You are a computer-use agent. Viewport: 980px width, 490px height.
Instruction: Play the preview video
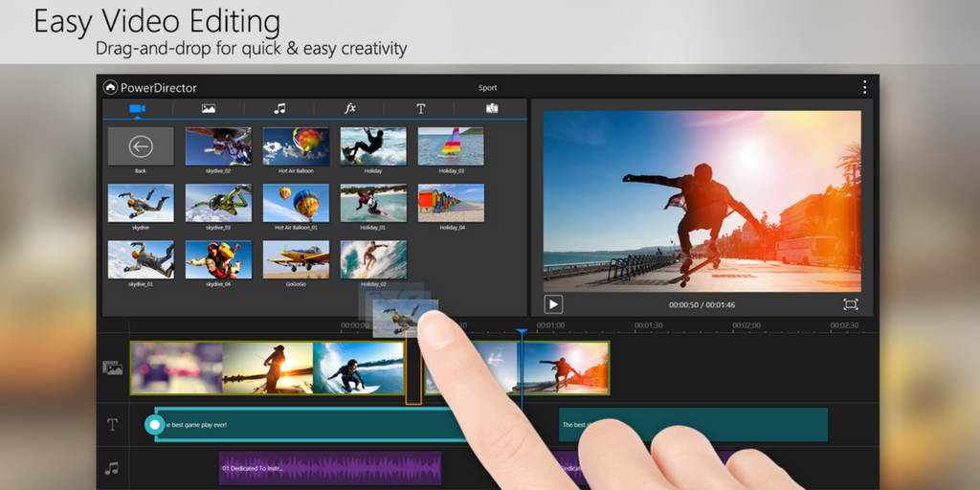[553, 304]
